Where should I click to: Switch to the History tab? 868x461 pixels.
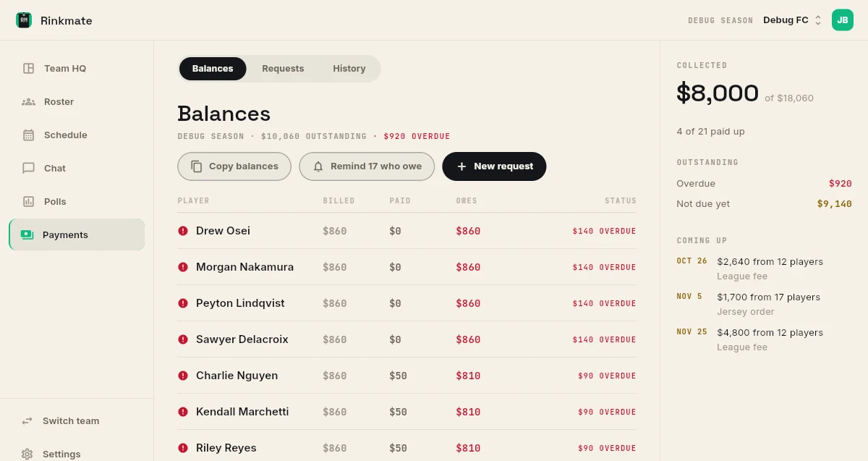[x=349, y=69]
